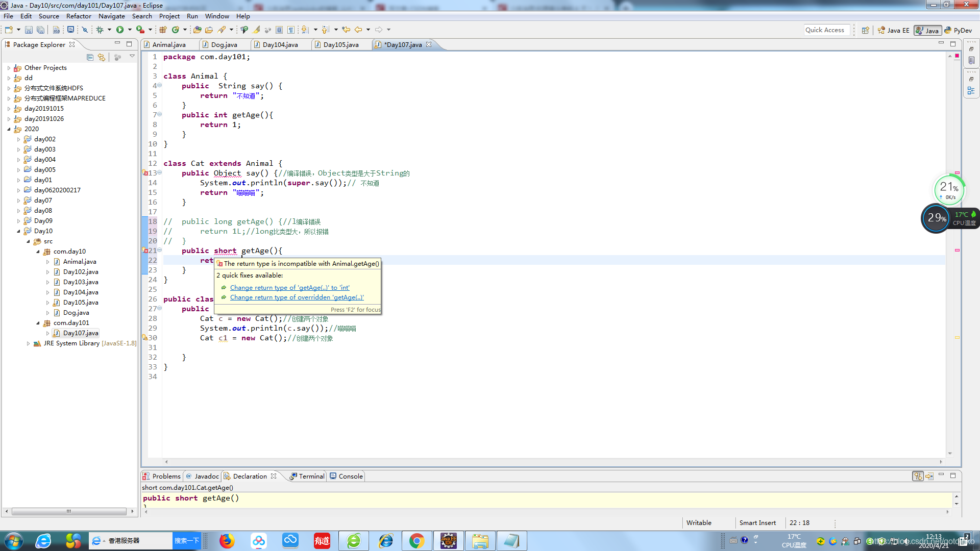980x551 pixels.
Task: Click the Open Console toolbar icon
Action: pyautogui.click(x=71, y=30)
